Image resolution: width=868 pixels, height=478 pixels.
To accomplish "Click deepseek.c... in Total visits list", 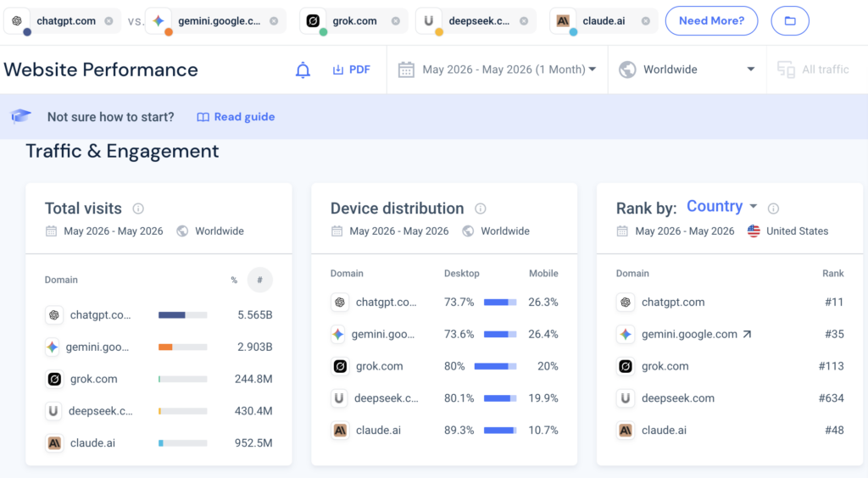I will coord(101,411).
